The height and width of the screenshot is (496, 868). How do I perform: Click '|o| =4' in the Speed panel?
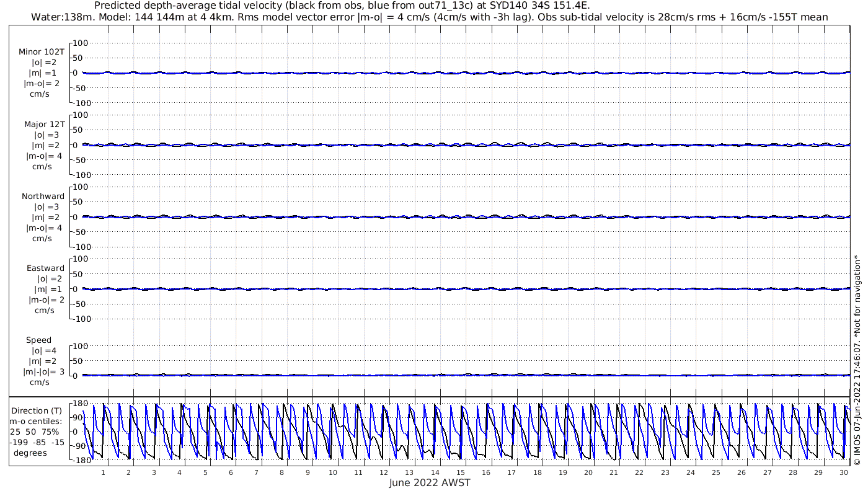point(44,351)
